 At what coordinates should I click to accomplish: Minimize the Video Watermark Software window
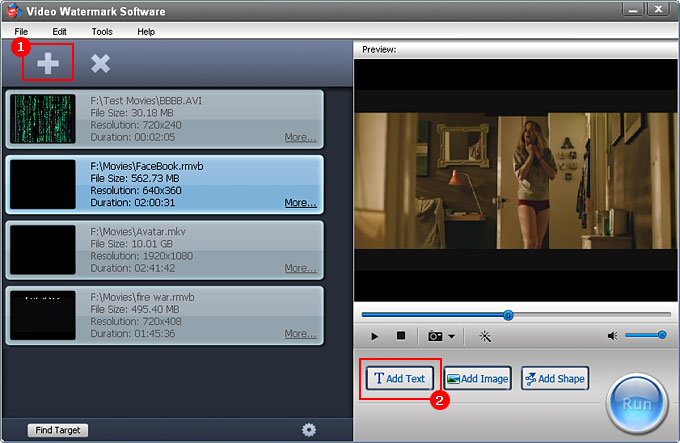[x=633, y=9]
